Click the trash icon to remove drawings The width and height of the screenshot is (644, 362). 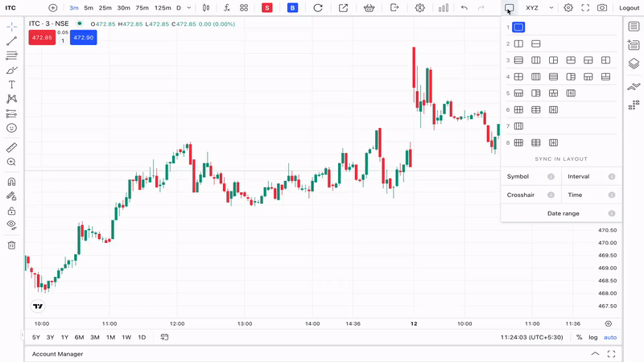click(x=11, y=245)
